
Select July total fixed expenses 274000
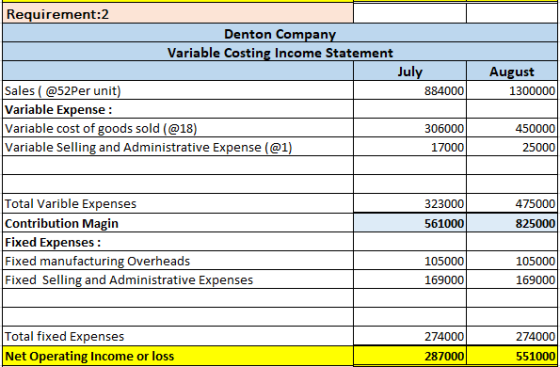pos(444,337)
